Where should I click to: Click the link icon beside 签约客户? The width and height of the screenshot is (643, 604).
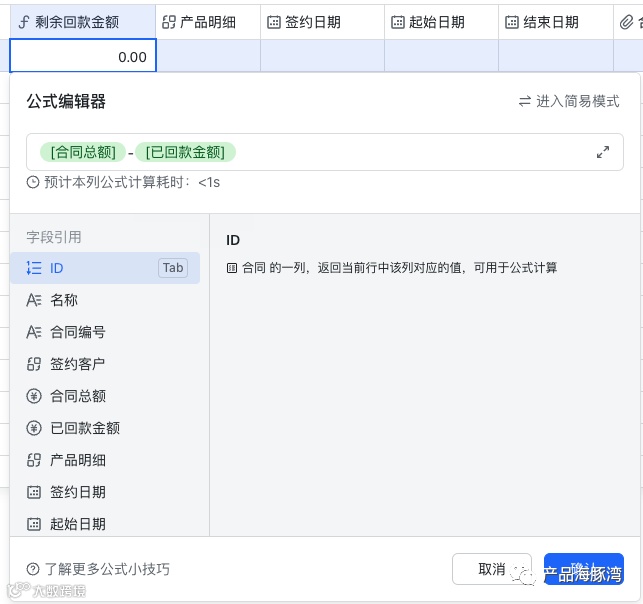point(34,364)
